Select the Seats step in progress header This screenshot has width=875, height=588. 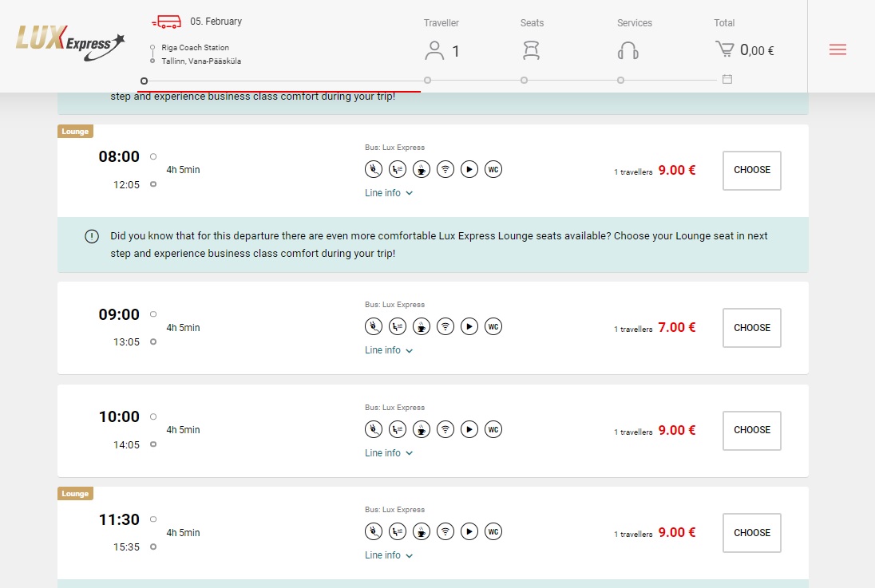click(532, 23)
